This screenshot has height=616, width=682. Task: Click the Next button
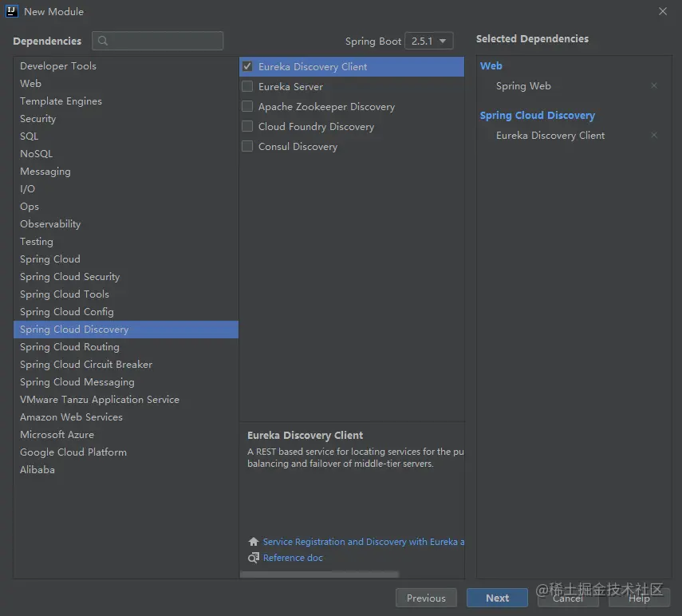click(x=497, y=598)
